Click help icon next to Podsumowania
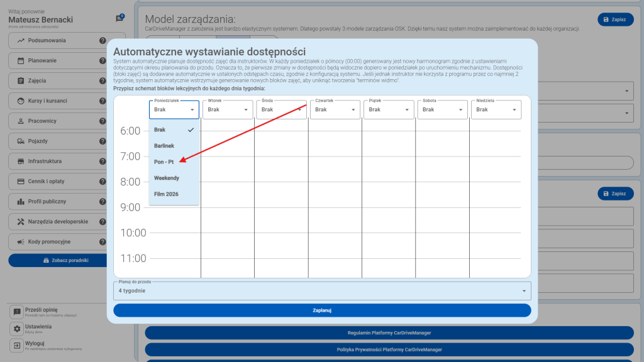The width and height of the screenshot is (644, 362). [x=103, y=41]
